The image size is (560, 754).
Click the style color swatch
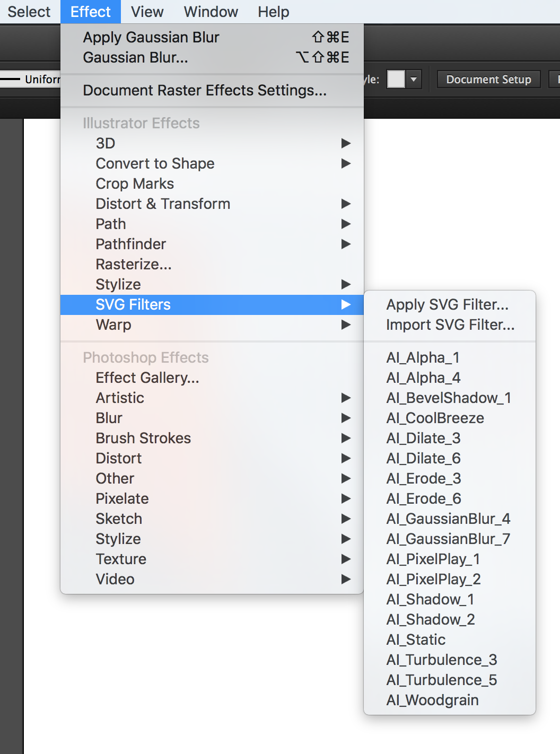pos(396,80)
